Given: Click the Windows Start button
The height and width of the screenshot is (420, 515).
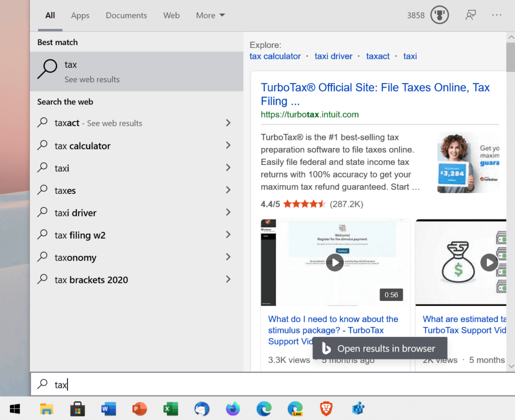Looking at the screenshot, I should click(15, 408).
